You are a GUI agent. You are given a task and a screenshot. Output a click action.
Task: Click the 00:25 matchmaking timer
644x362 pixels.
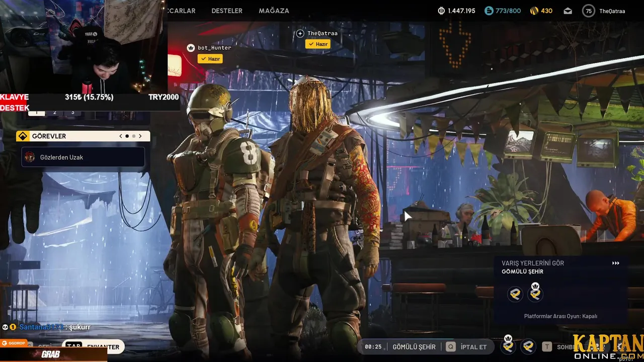(x=373, y=347)
